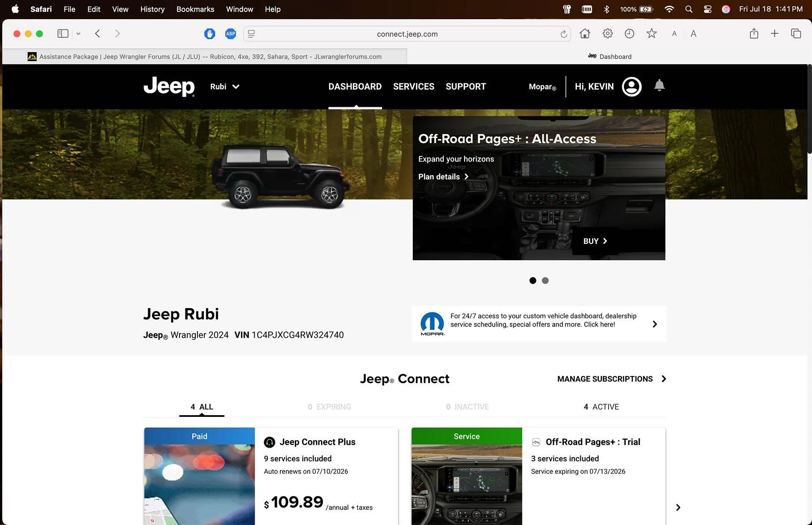Open sidebar tab group dropdown arrow
This screenshot has width=812, height=525.
78,34
